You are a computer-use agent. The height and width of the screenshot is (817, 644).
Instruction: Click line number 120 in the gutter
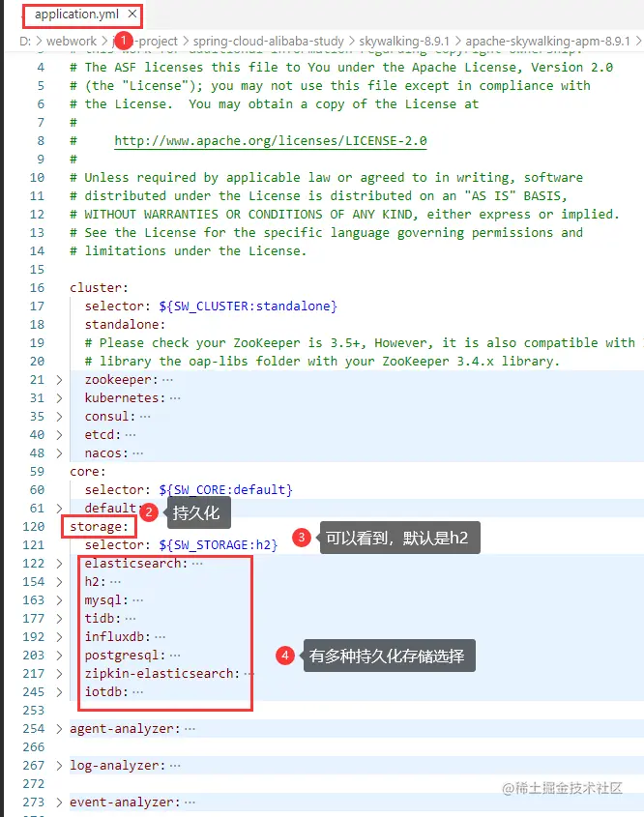[34, 527]
